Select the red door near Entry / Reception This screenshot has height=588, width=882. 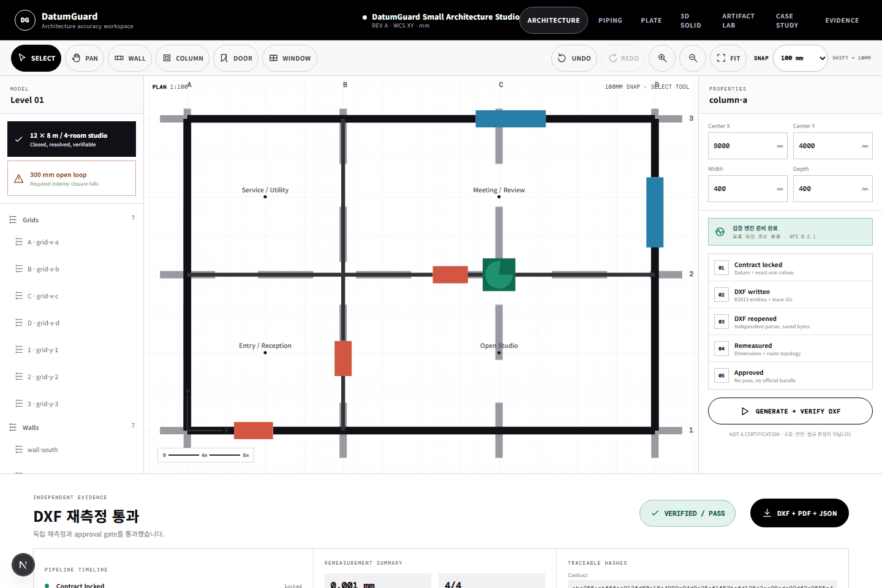[x=343, y=358]
